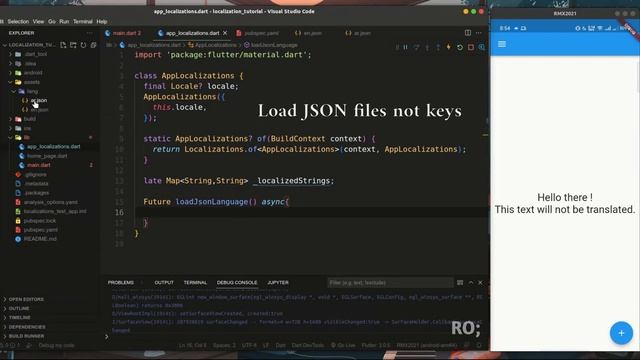Trigger Flutter hot reload lightning icon
The image size is (640, 360).
coord(449,47)
